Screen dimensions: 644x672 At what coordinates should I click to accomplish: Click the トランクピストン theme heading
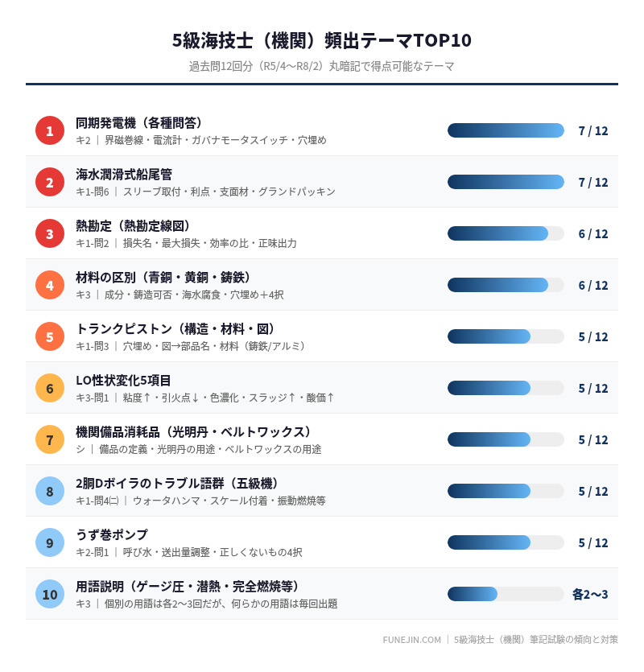[x=176, y=329]
